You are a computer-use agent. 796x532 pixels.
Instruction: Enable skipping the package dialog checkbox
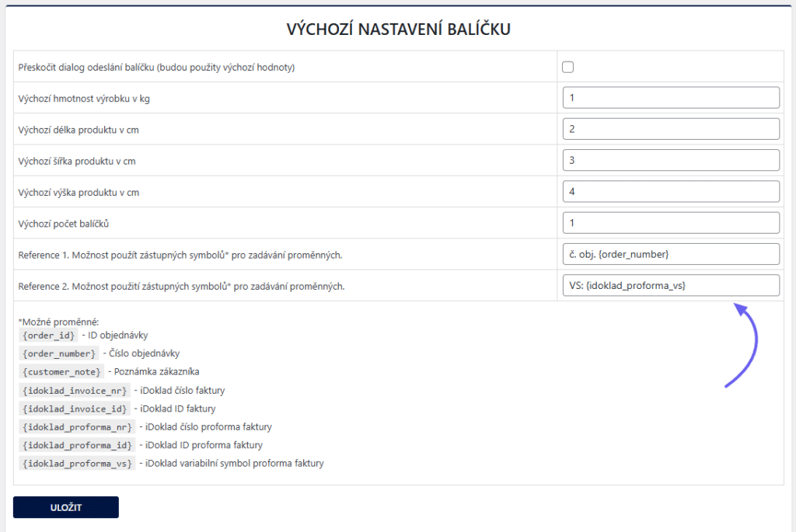point(567,66)
